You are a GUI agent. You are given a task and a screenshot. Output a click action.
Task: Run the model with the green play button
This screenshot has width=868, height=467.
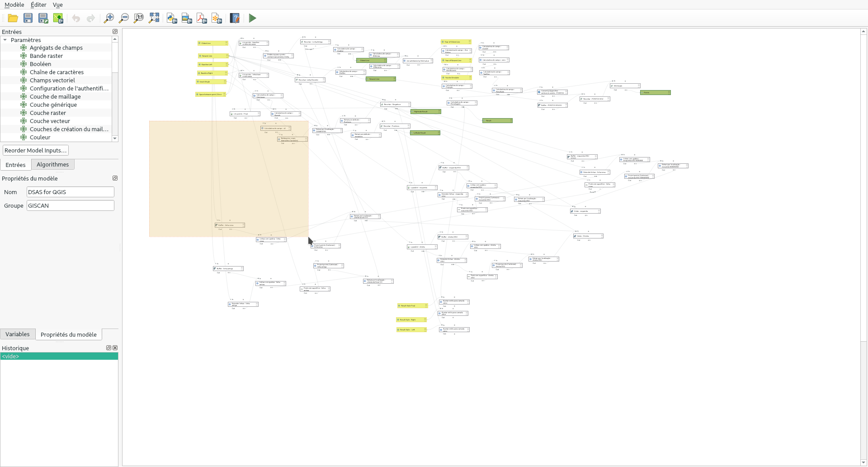point(252,18)
